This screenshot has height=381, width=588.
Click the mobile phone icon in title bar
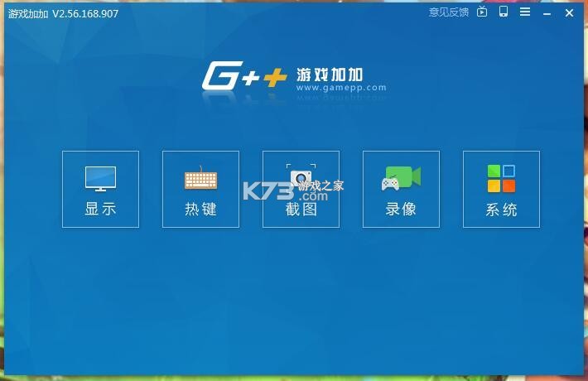coord(504,12)
